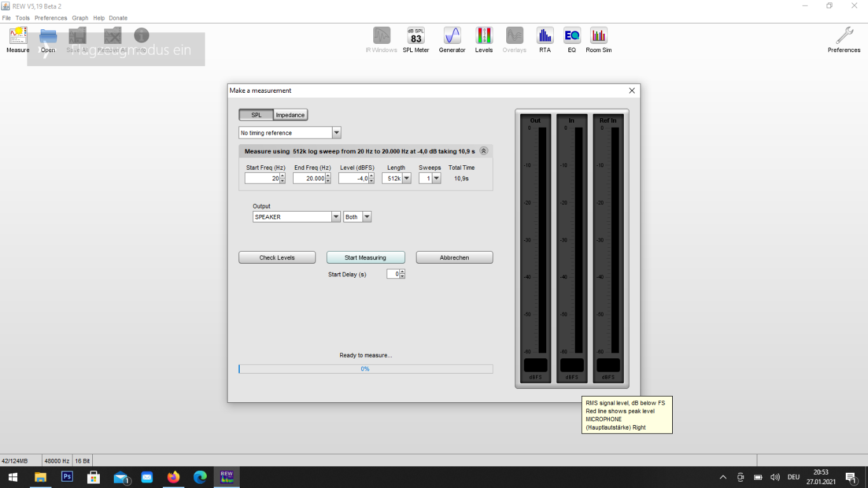This screenshot has width=868, height=488.
Task: Select the SPL measurement toggle
Action: (x=256, y=115)
